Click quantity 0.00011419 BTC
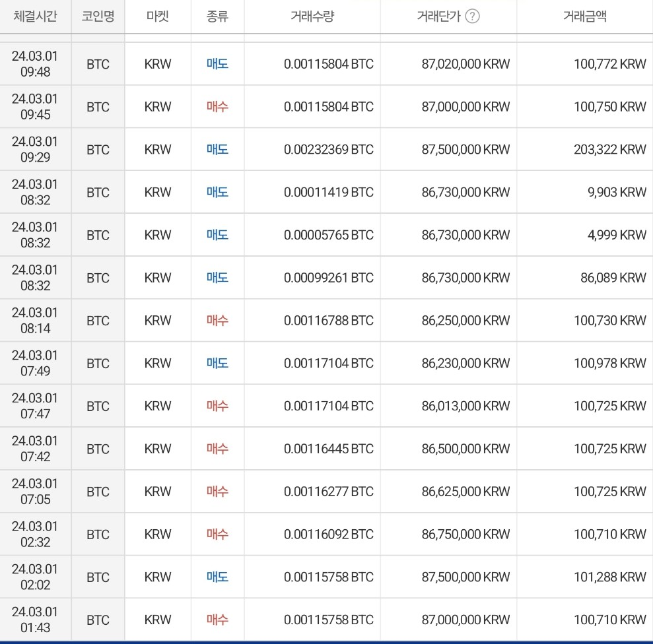Image resolution: width=653 pixels, height=644 pixels. point(329,192)
